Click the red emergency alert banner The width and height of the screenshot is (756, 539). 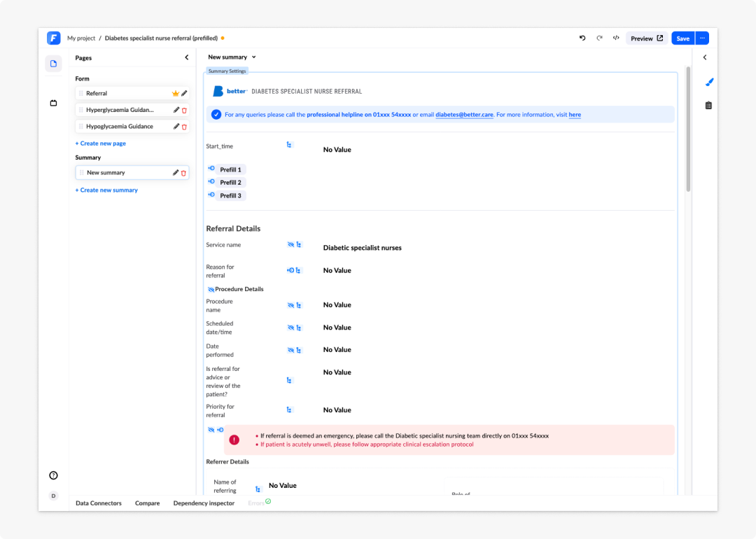(x=449, y=440)
